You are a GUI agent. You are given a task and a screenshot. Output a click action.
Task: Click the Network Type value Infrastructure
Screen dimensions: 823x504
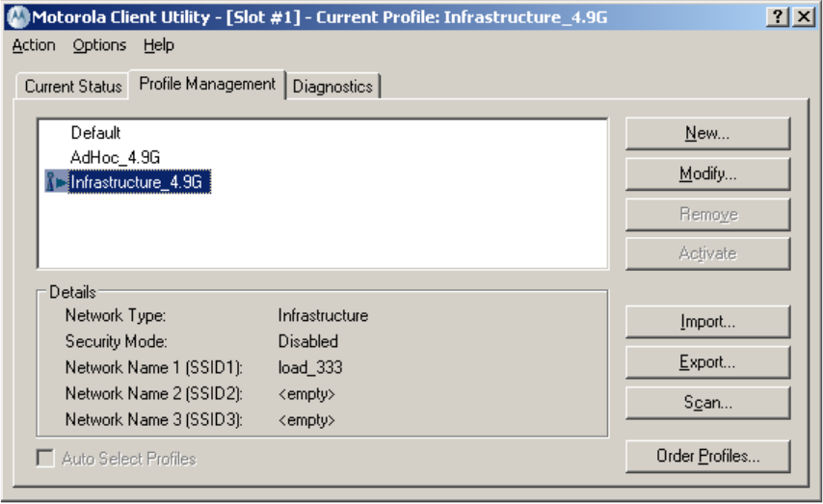(x=323, y=315)
